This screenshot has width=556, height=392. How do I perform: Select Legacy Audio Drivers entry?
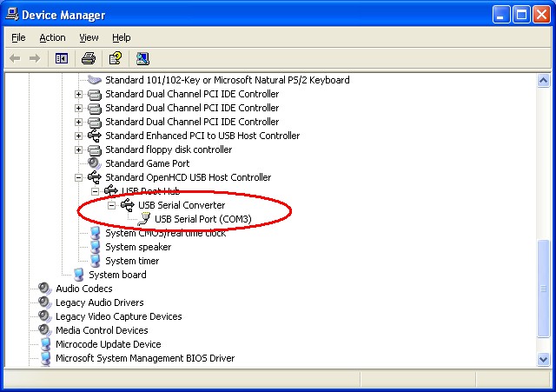click(100, 302)
